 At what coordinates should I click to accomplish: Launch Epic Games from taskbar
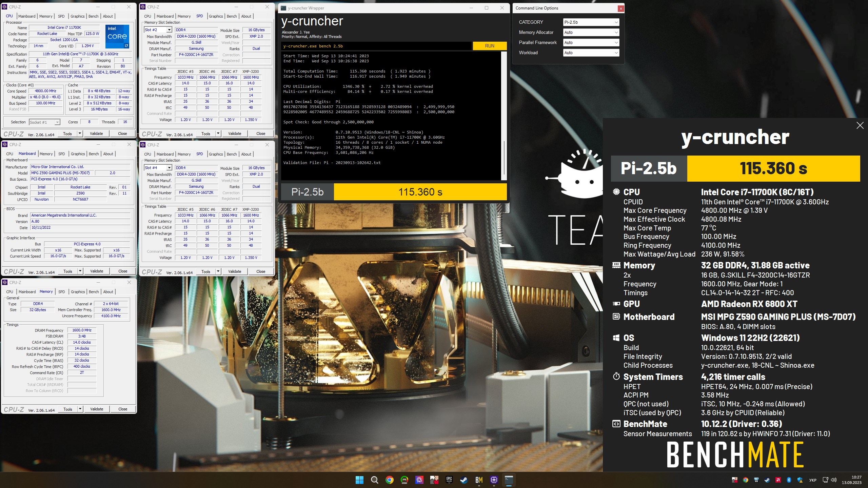(x=449, y=480)
